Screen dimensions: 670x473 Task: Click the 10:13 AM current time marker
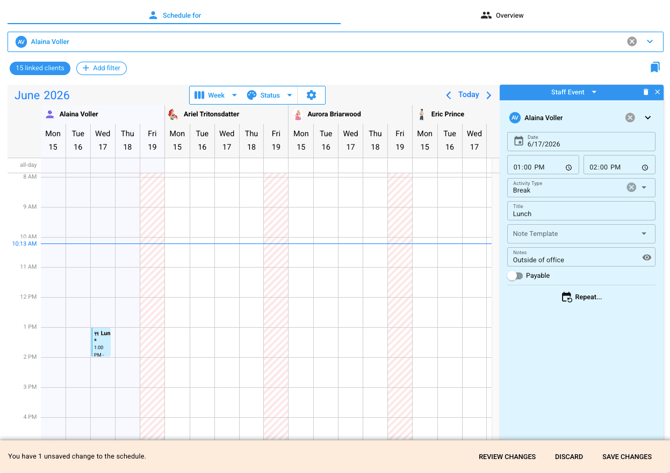24,244
